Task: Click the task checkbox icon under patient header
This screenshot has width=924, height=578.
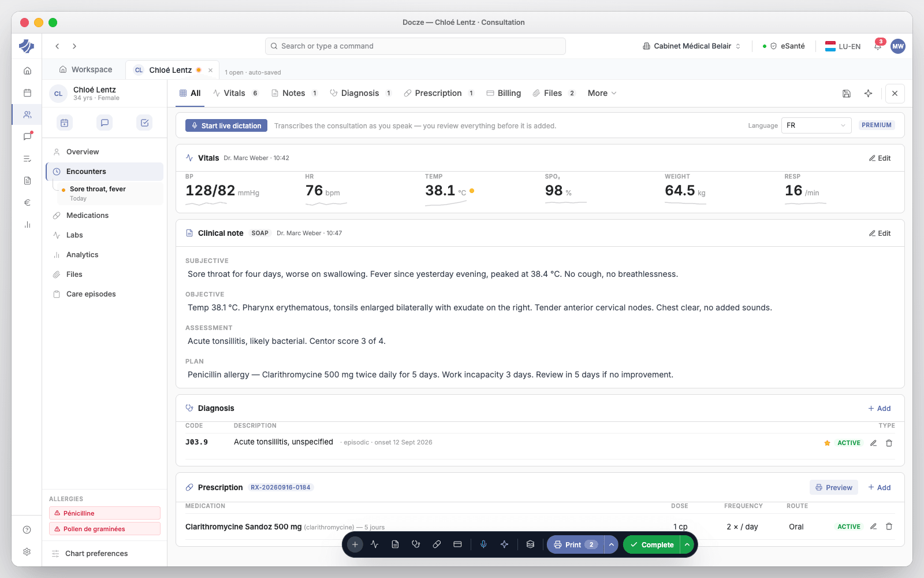Action: [145, 123]
